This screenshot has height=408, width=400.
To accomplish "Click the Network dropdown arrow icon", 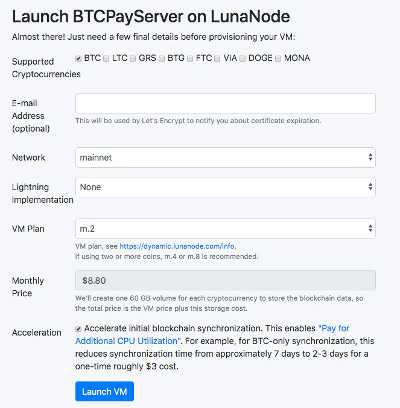I will [370, 157].
